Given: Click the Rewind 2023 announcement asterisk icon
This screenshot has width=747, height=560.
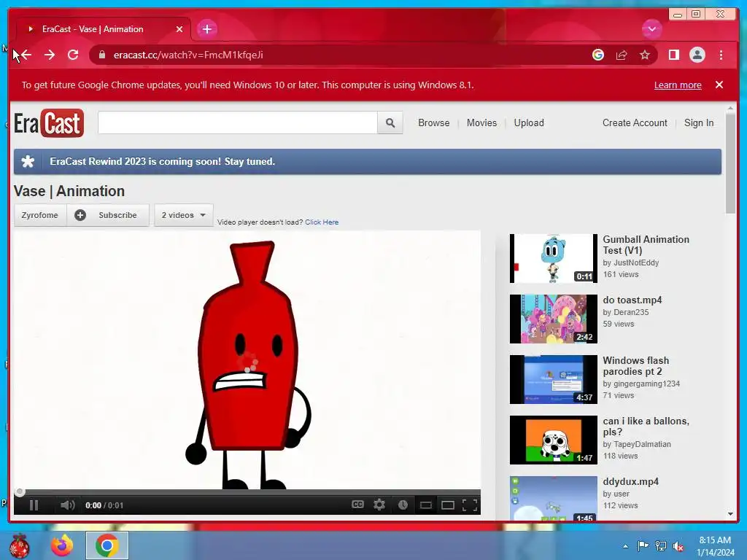Looking at the screenshot, I should click(x=28, y=161).
